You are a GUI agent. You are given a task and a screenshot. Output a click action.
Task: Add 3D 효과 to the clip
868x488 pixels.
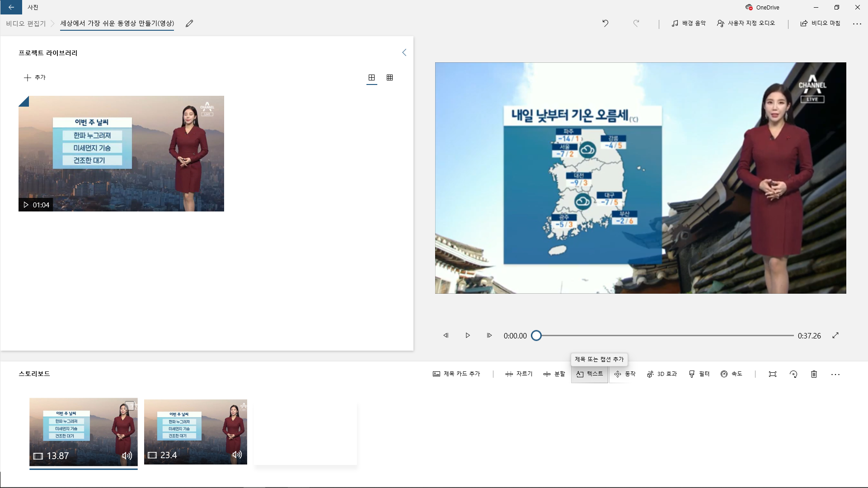[x=662, y=374]
